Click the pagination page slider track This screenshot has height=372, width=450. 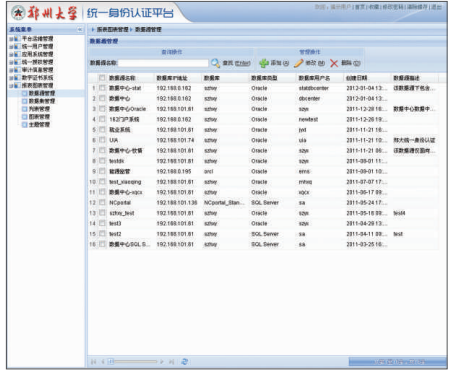pyautogui.click(x=136, y=362)
